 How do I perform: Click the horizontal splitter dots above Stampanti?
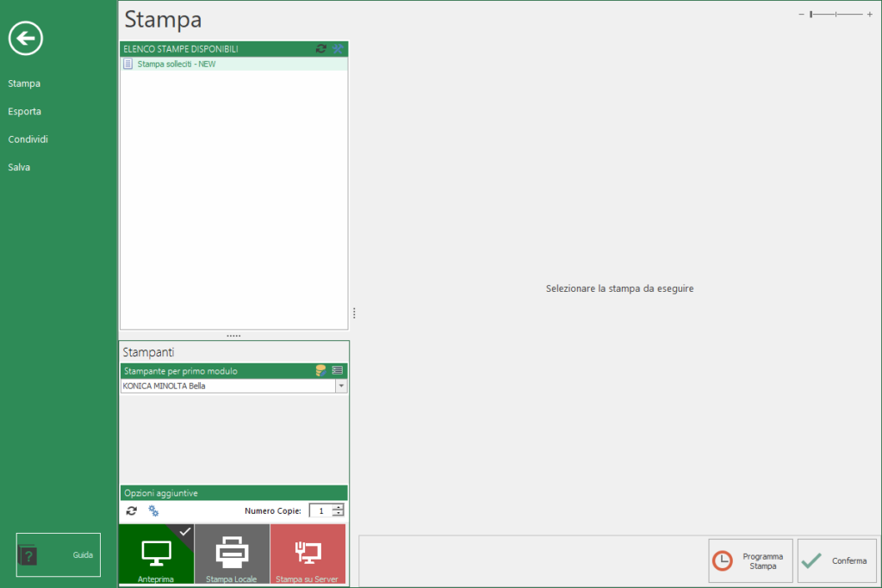coord(233,336)
